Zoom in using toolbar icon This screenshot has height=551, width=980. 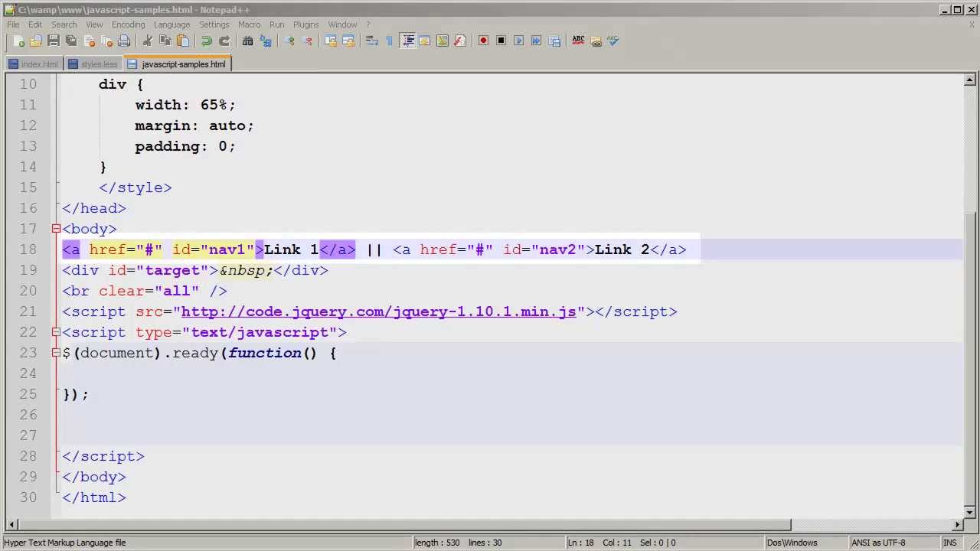[x=289, y=41]
